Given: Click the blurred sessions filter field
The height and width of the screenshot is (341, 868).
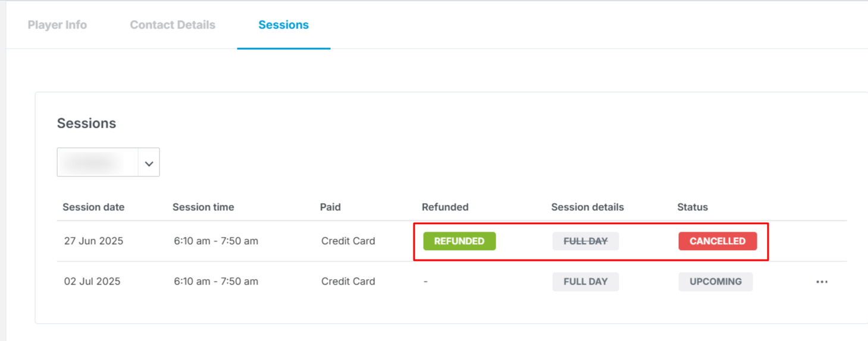Looking at the screenshot, I should 98,162.
